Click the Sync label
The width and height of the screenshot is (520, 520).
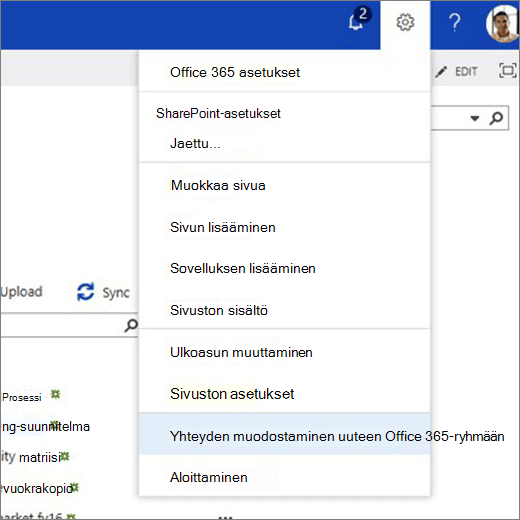pyautogui.click(x=116, y=293)
